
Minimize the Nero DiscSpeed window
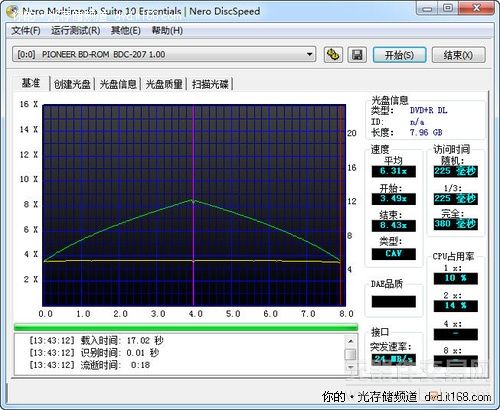point(427,8)
